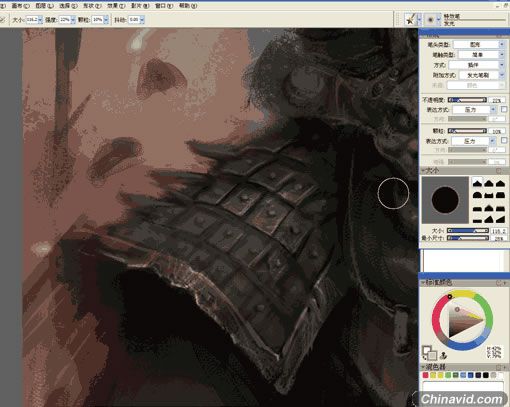Select the top-row middle brush tip profile
The image size is (510, 407).
click(x=488, y=183)
